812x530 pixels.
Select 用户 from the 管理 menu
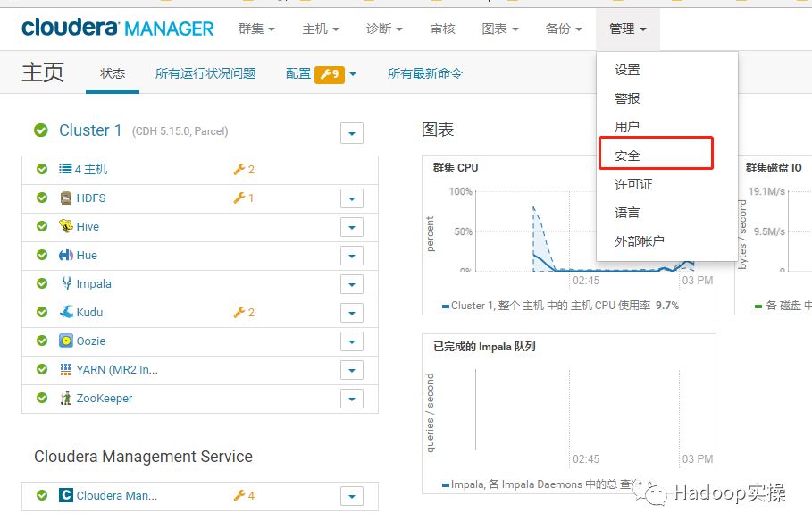pos(627,126)
